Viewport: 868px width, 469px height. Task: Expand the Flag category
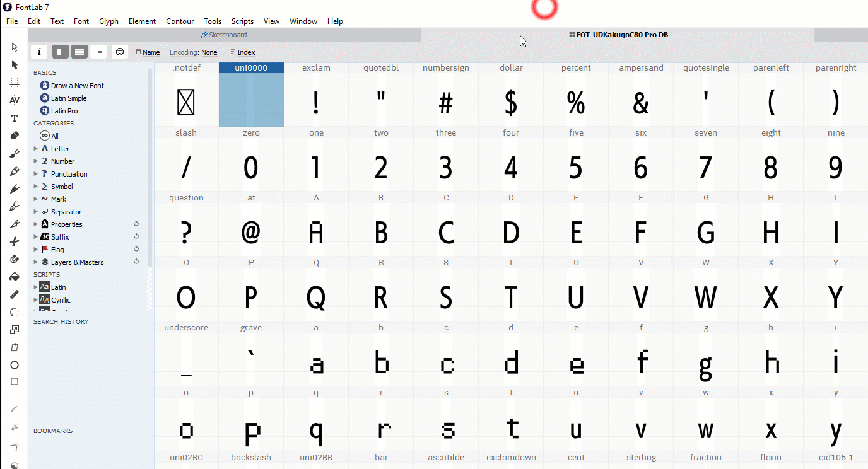click(x=36, y=250)
